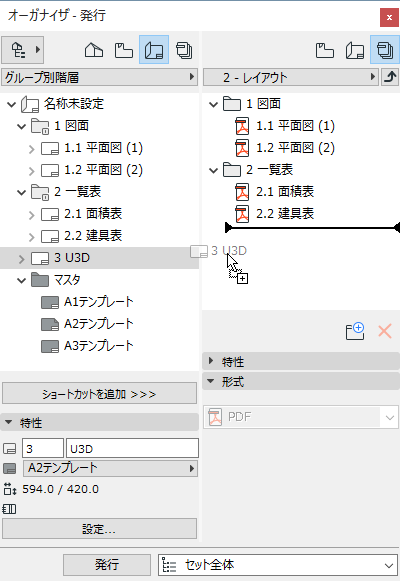Open PDF format dropdown
Image resolution: width=400 pixels, height=581 pixels.
point(301,417)
